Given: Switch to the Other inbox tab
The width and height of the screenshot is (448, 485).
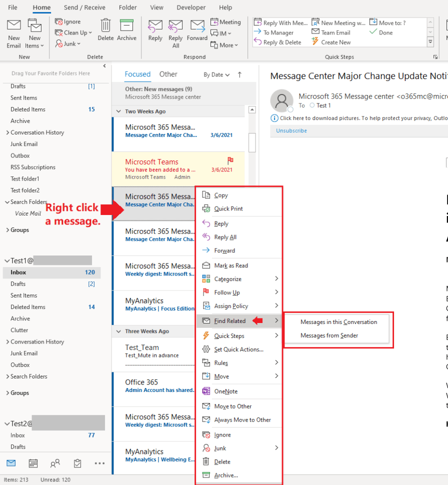Looking at the screenshot, I should [x=168, y=74].
